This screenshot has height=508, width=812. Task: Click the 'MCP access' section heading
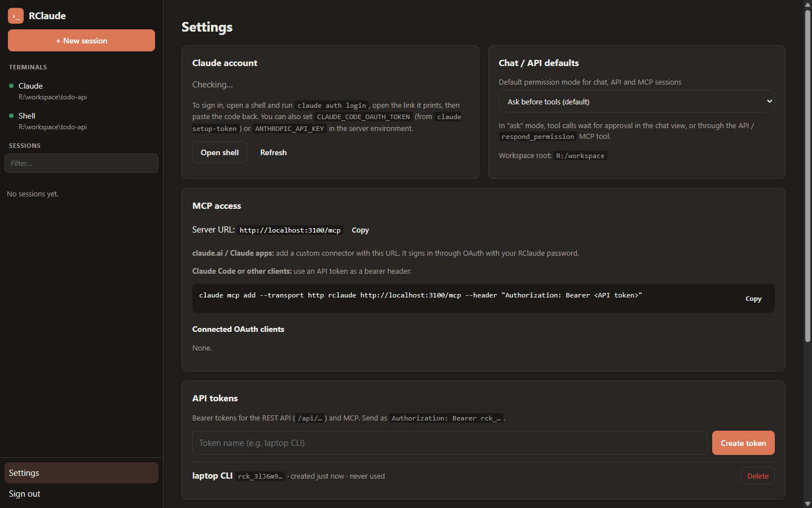[217, 206]
